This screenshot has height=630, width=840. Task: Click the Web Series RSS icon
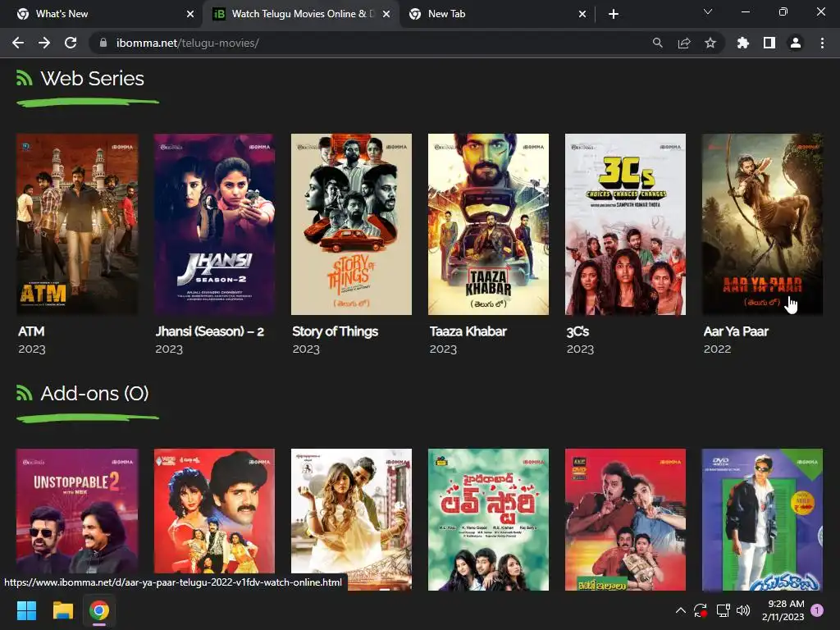(x=24, y=78)
